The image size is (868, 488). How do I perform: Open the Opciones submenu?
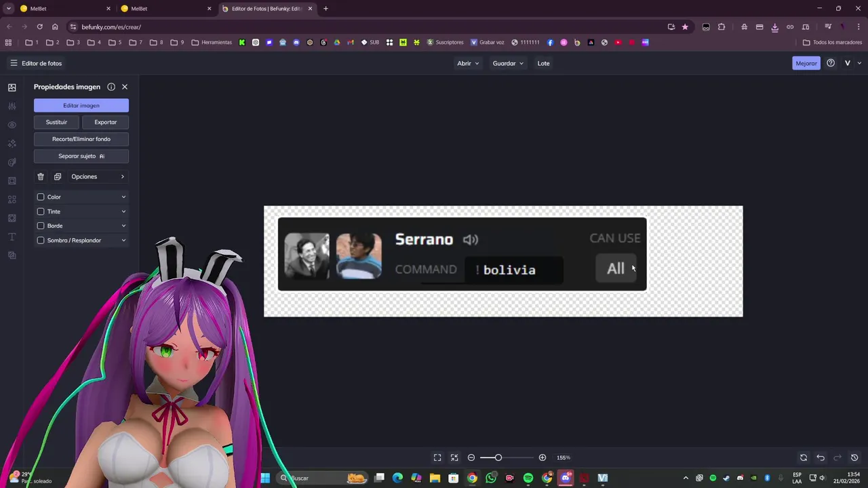(98, 176)
